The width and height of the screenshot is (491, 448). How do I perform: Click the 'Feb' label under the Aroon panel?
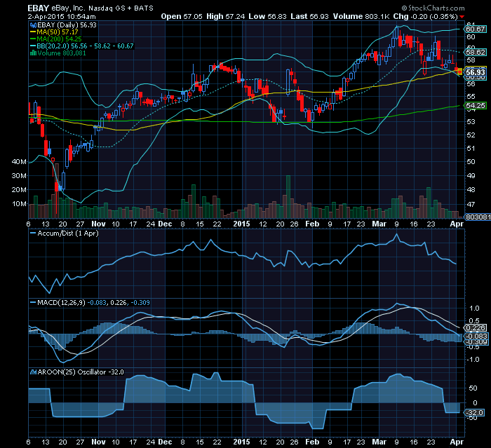point(312,442)
